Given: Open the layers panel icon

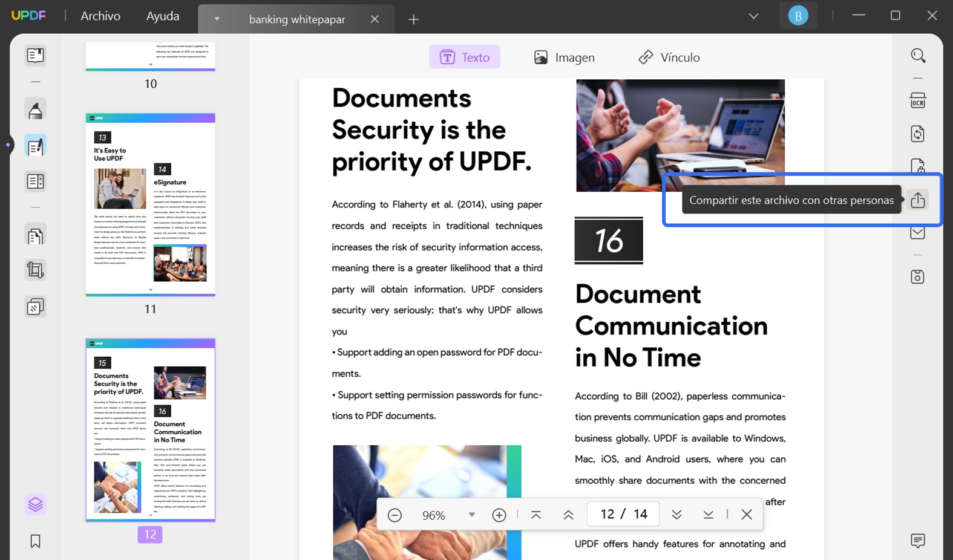Looking at the screenshot, I should pyautogui.click(x=35, y=504).
